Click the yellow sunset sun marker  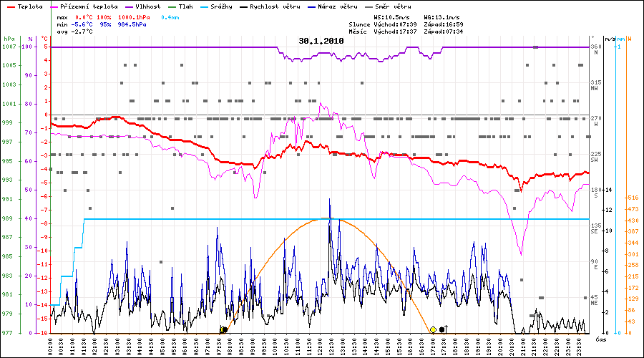coord(433,329)
